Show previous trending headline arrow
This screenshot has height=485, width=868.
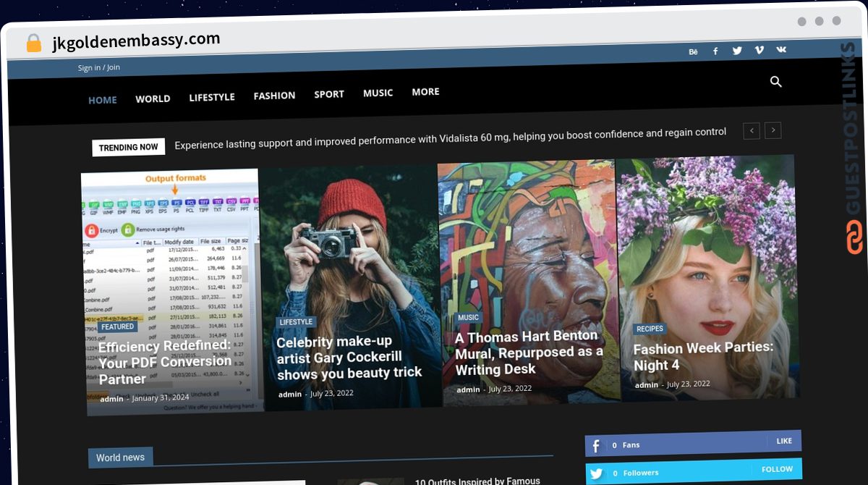click(752, 131)
